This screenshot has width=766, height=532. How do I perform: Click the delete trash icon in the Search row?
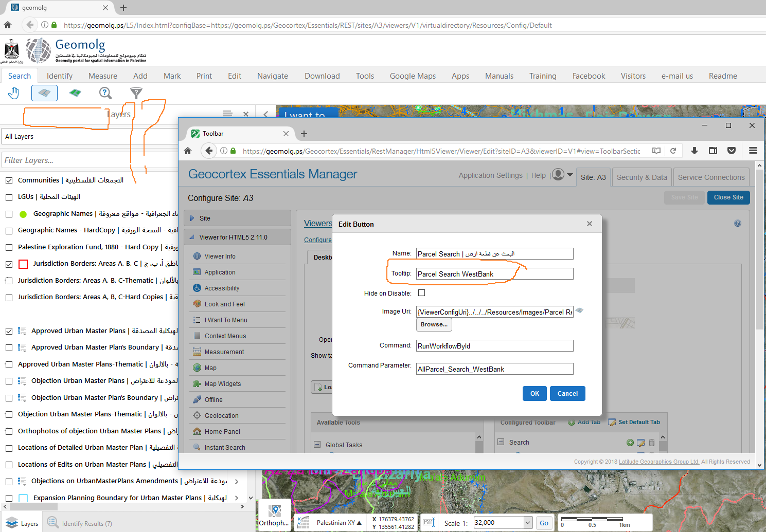point(652,443)
